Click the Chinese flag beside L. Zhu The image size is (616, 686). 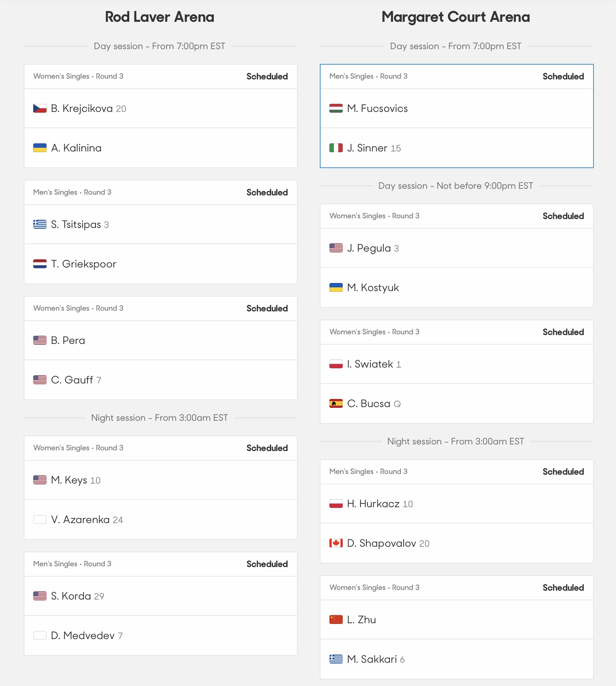(x=336, y=620)
